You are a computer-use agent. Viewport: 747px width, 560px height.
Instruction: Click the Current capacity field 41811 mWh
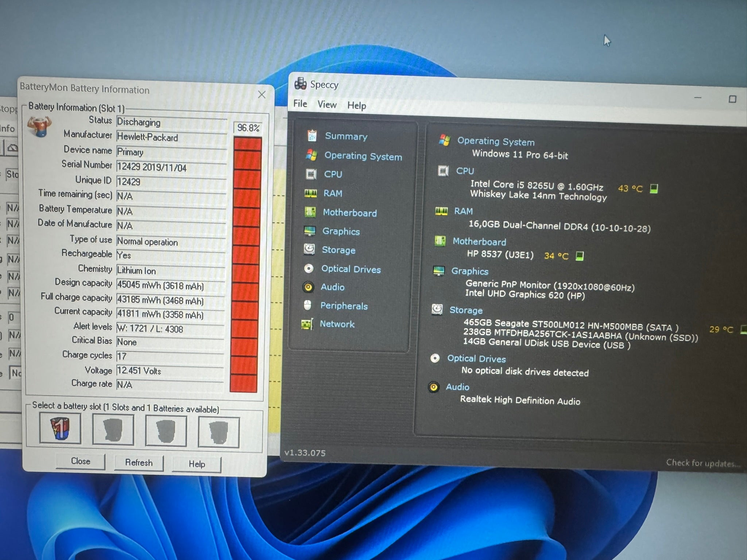click(x=170, y=314)
